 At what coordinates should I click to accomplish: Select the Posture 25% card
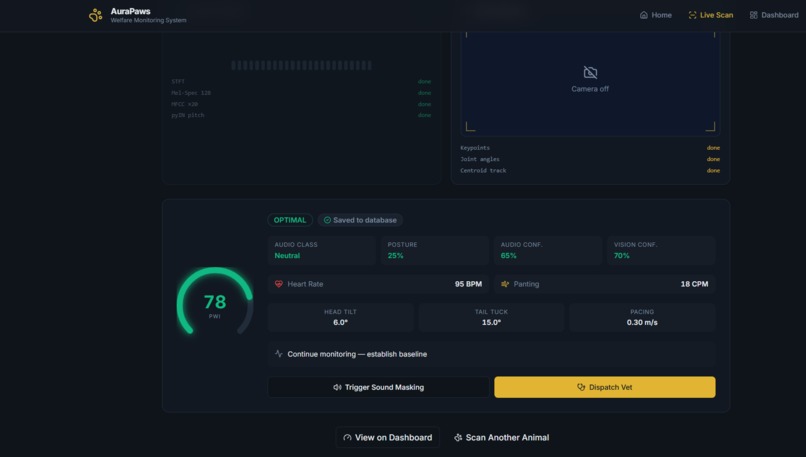(435, 250)
